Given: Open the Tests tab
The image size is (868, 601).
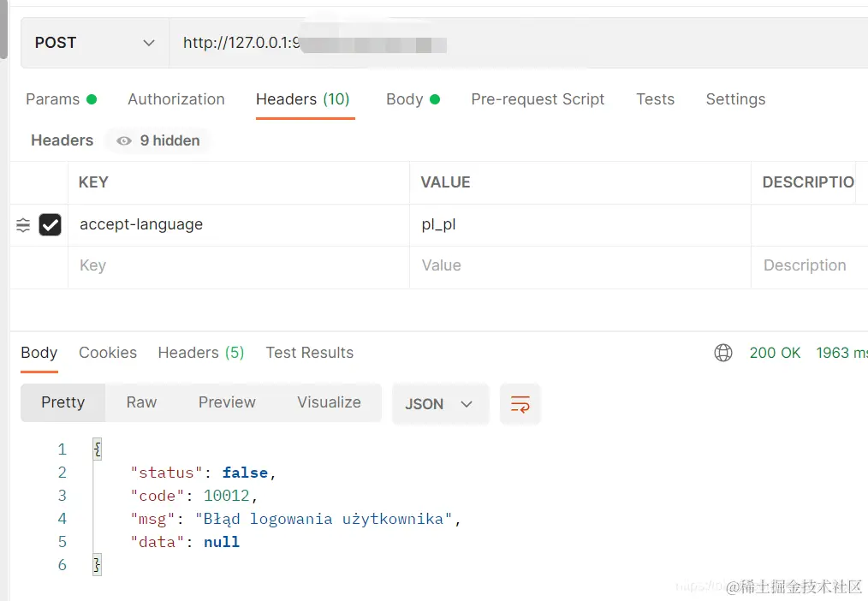Looking at the screenshot, I should (656, 99).
